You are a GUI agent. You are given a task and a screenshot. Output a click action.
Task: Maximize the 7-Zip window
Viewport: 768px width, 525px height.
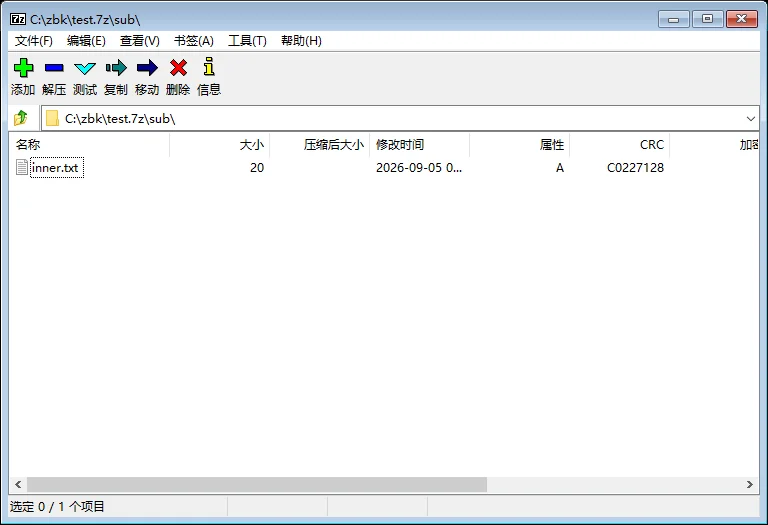pyautogui.click(x=707, y=19)
